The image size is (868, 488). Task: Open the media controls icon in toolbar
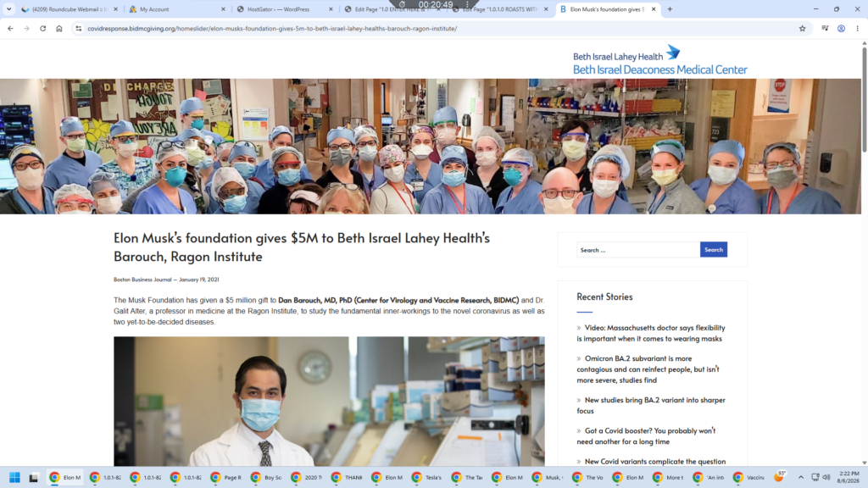pos(825,28)
